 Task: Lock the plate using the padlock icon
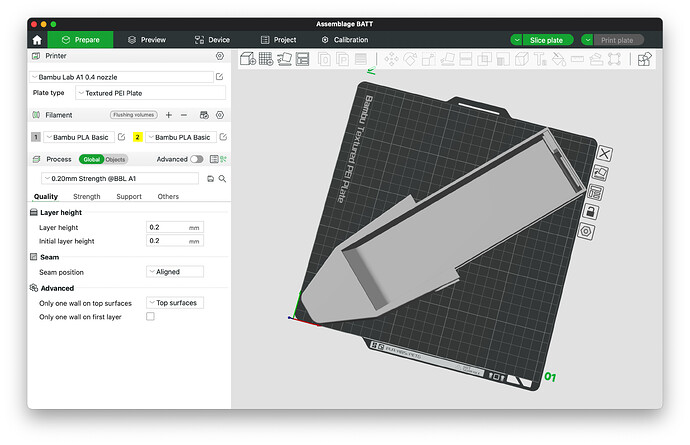[x=590, y=212]
